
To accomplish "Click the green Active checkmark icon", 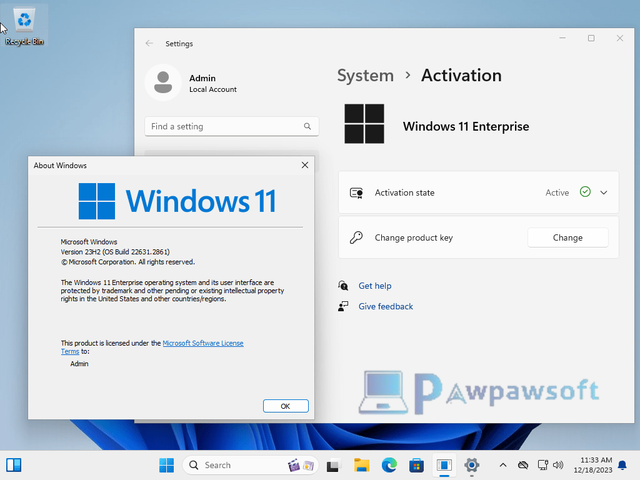I will 585,192.
